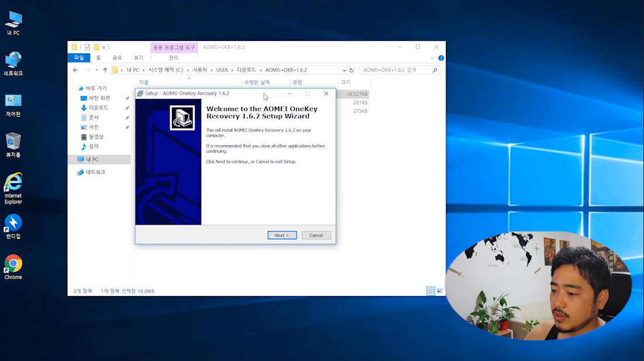Switch to the 보기 ribbon tab

click(139, 58)
